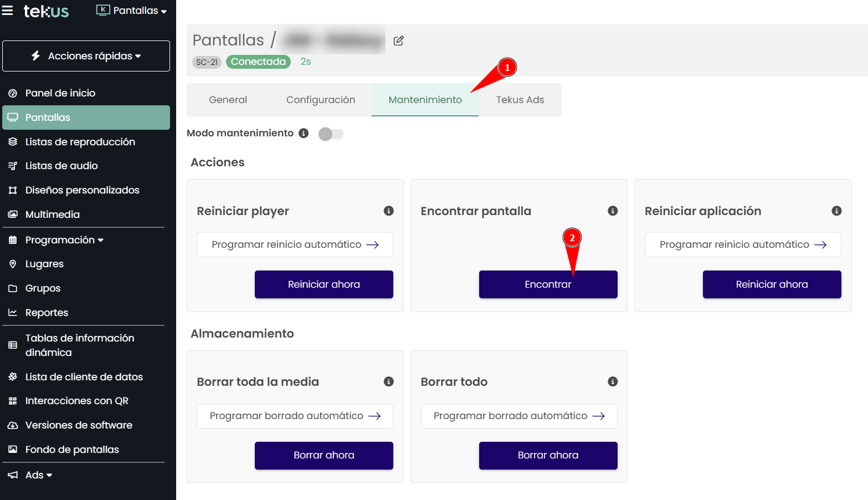868x500 pixels.
Task: Click Programar reinicio automático for Reiniciar player
Action: point(295,244)
